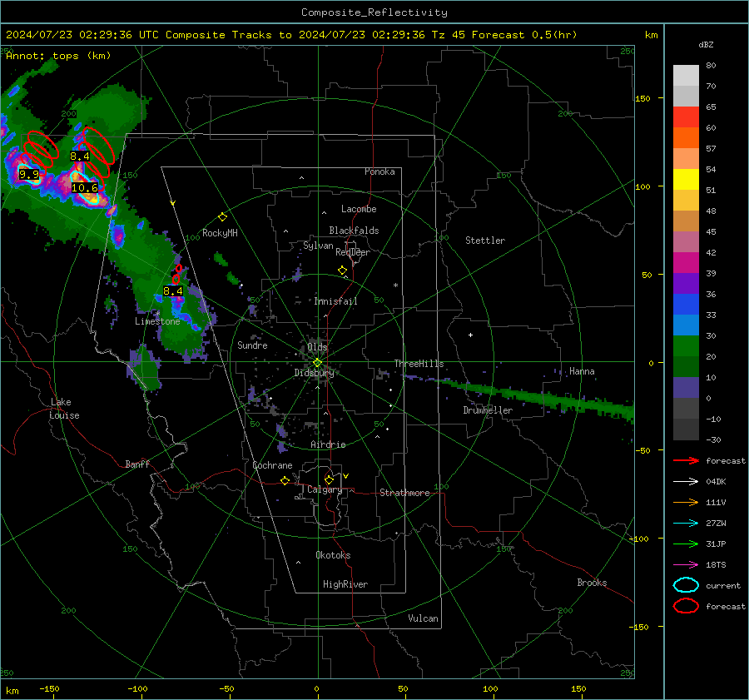Click the Olds town label
This screenshot has width=749, height=700.
pyautogui.click(x=317, y=347)
